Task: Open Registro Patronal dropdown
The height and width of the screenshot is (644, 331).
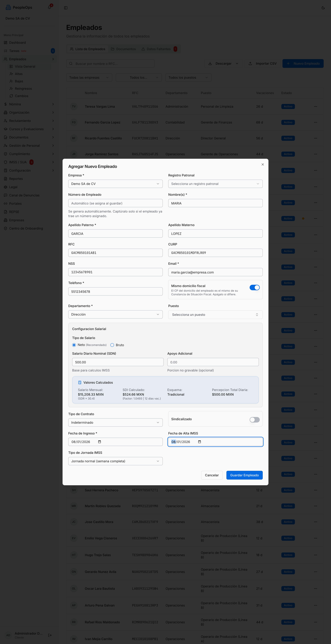Action: 215,184
